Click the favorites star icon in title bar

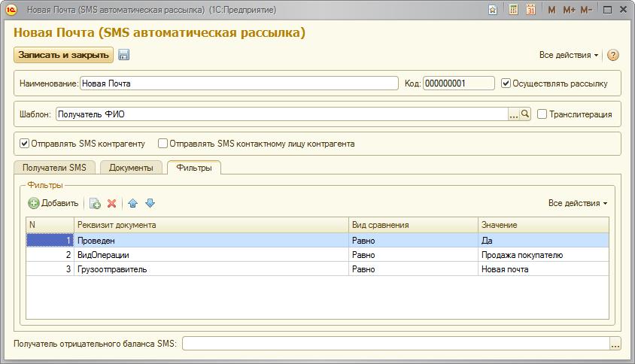493,10
